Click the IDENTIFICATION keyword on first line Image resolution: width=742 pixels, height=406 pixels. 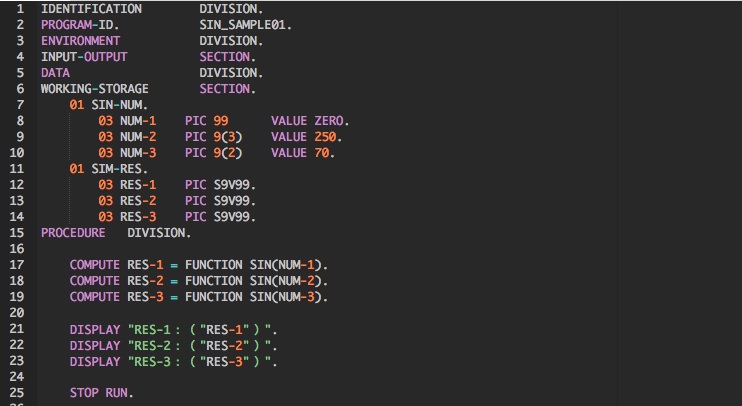(x=91, y=8)
